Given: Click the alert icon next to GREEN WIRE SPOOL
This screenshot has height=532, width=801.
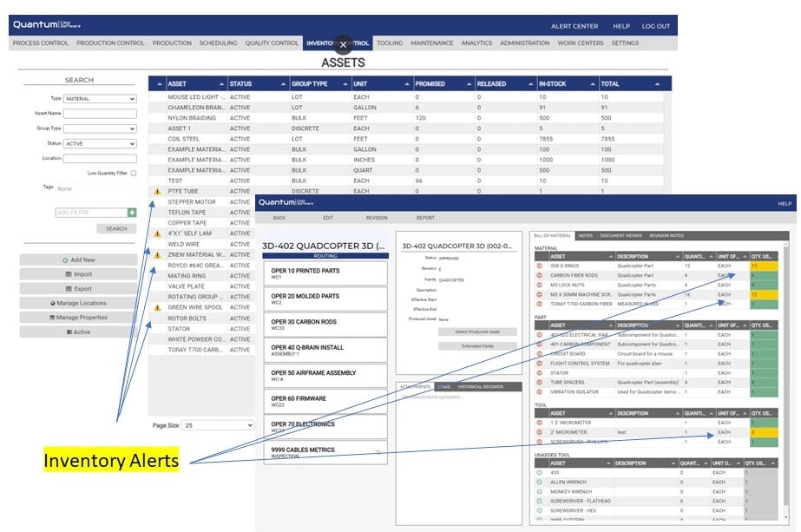Looking at the screenshot, I should (157, 307).
